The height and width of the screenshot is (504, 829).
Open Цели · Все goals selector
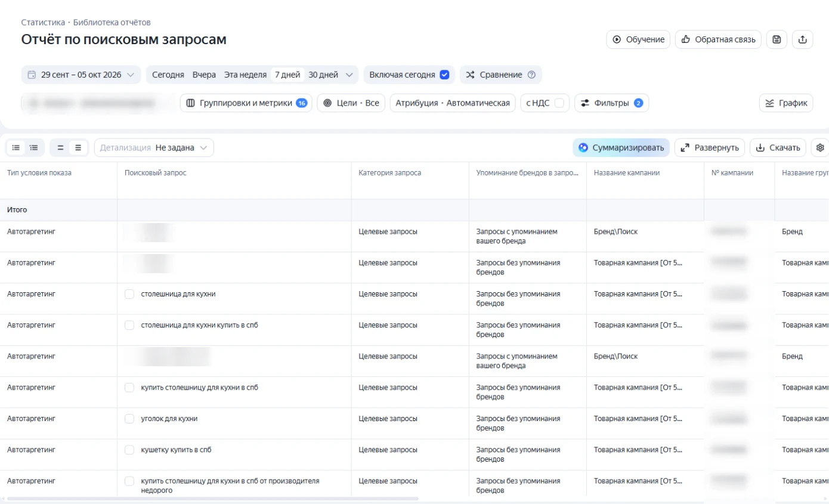[351, 103]
